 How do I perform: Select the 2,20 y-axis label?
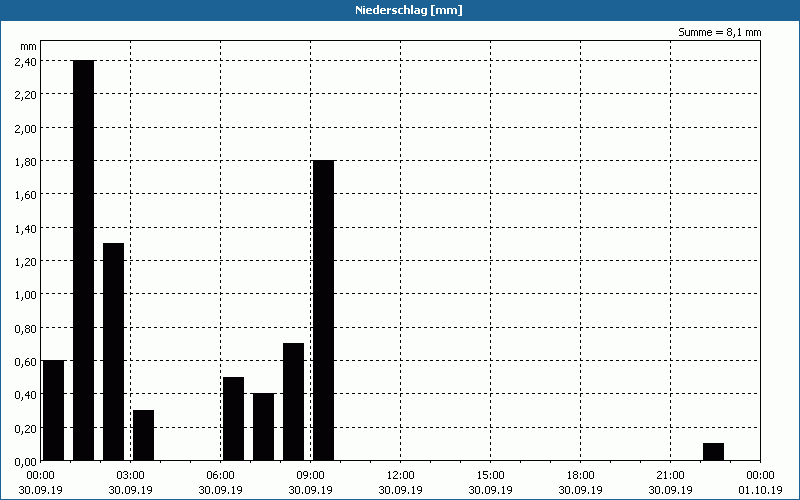pos(26,94)
